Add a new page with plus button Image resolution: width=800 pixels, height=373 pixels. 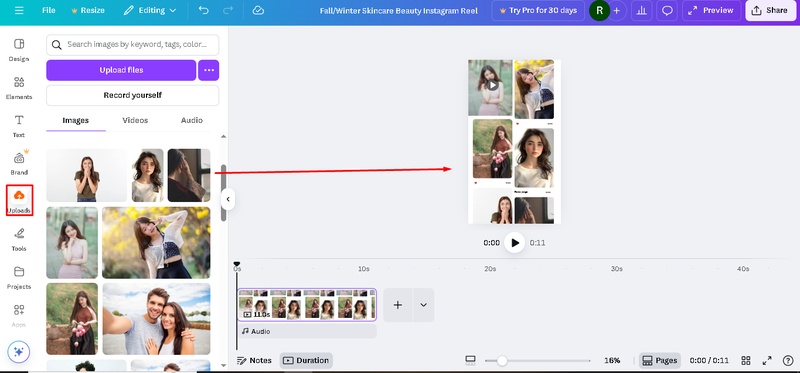[x=397, y=305]
